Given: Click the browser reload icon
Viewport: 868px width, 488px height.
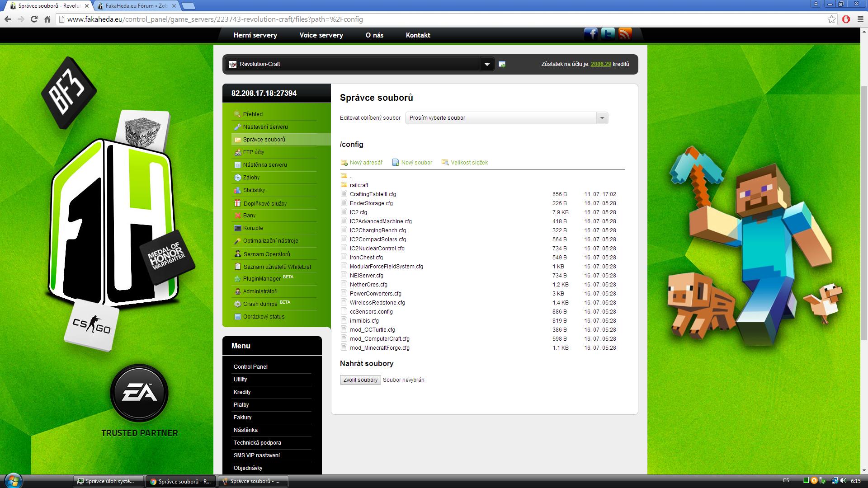Looking at the screenshot, I should 34,19.
